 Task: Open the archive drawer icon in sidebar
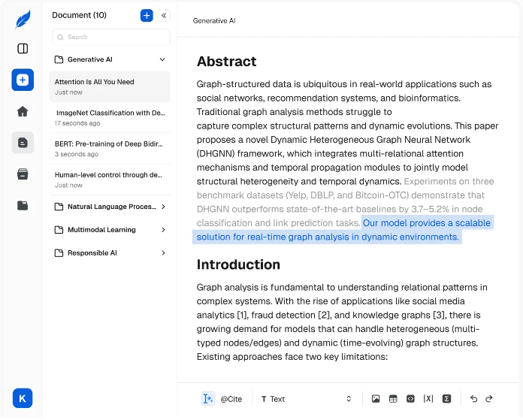(x=23, y=174)
